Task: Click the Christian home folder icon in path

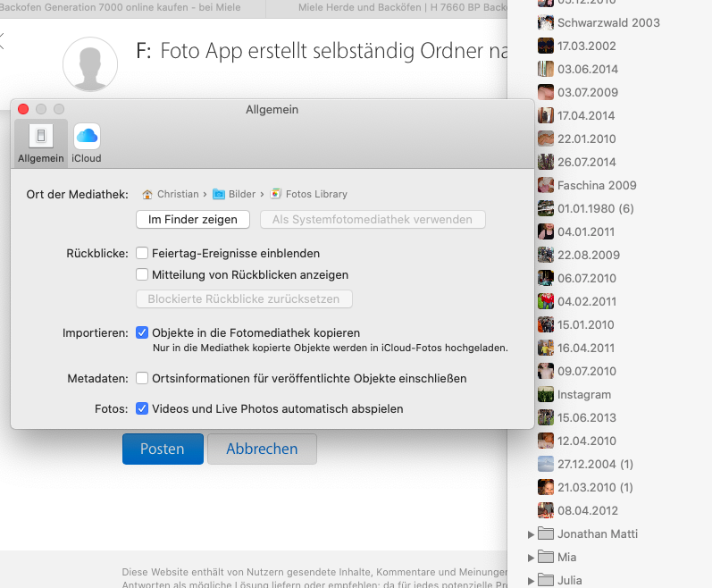Action: [147, 194]
